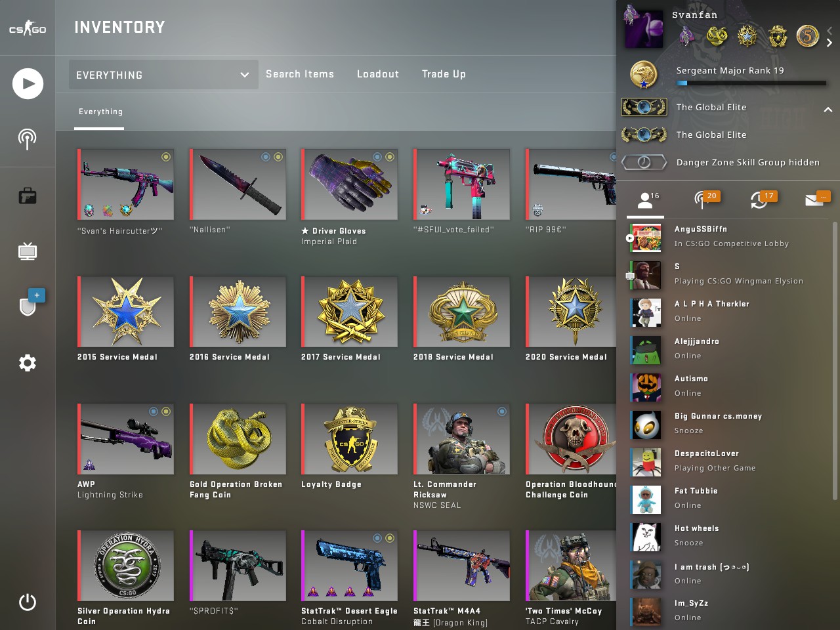Screen dimensions: 840x630
Task: Click the next medal arrow on profile
Action: (829, 43)
